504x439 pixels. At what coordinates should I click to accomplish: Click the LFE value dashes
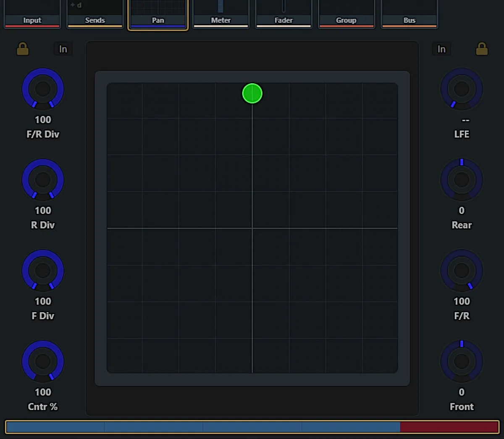[465, 121]
